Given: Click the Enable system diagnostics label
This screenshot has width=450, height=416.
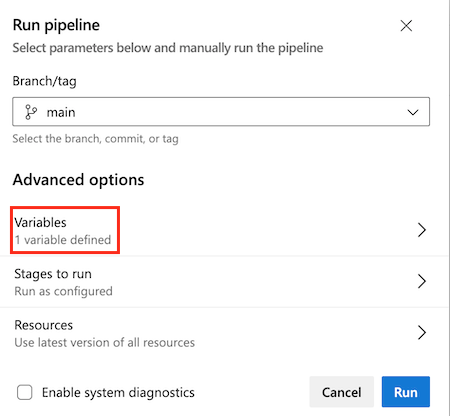Looking at the screenshot, I should [118, 393].
